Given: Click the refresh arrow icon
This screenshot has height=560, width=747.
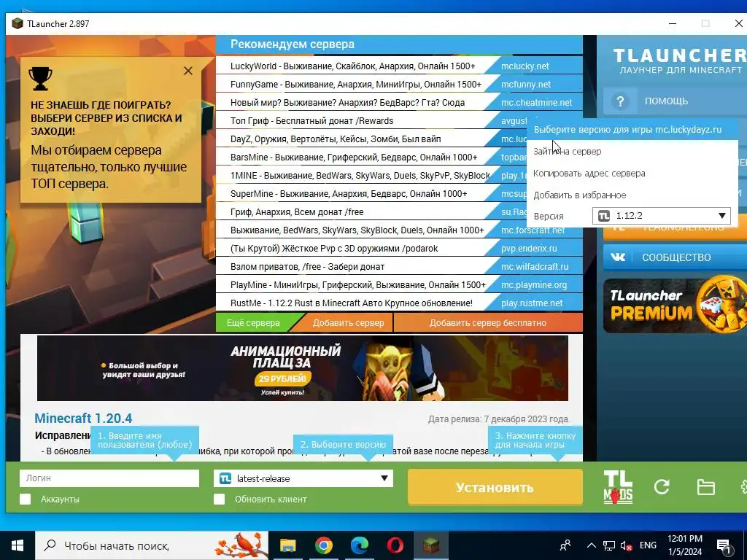Looking at the screenshot, I should click(662, 486).
